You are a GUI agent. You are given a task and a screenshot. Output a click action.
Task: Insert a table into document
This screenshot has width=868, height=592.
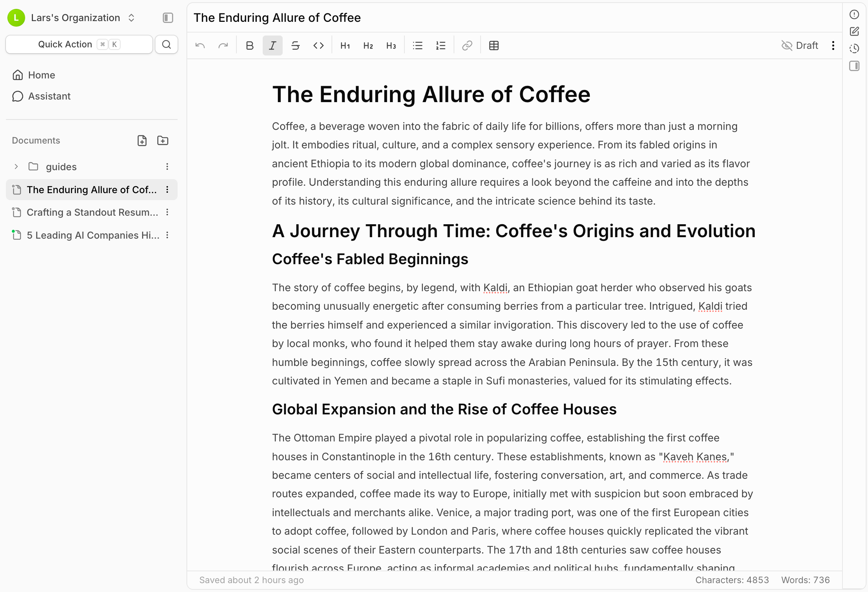point(494,46)
